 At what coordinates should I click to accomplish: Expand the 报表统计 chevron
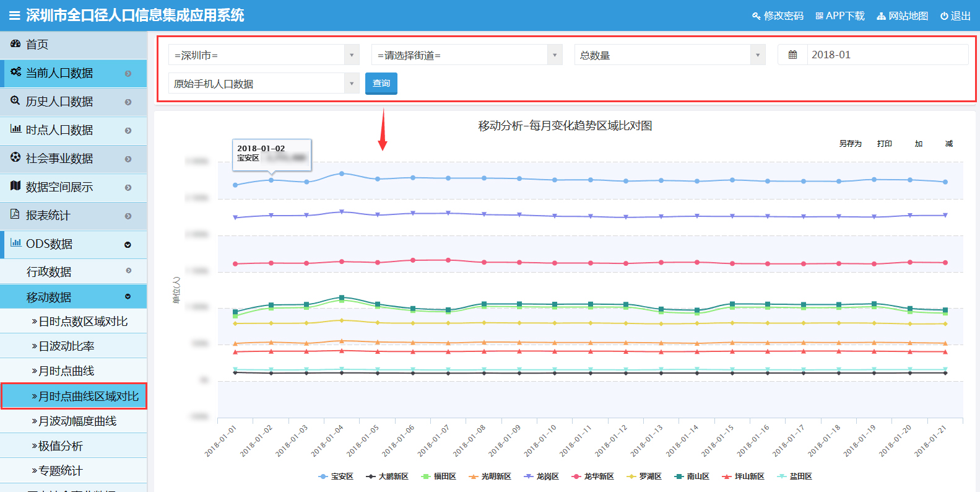[x=128, y=216]
